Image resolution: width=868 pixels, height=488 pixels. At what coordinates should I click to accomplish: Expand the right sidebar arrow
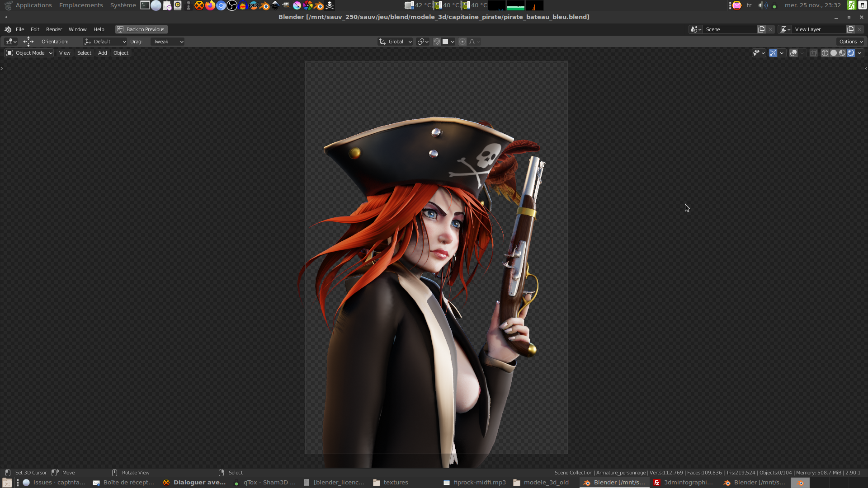866,68
